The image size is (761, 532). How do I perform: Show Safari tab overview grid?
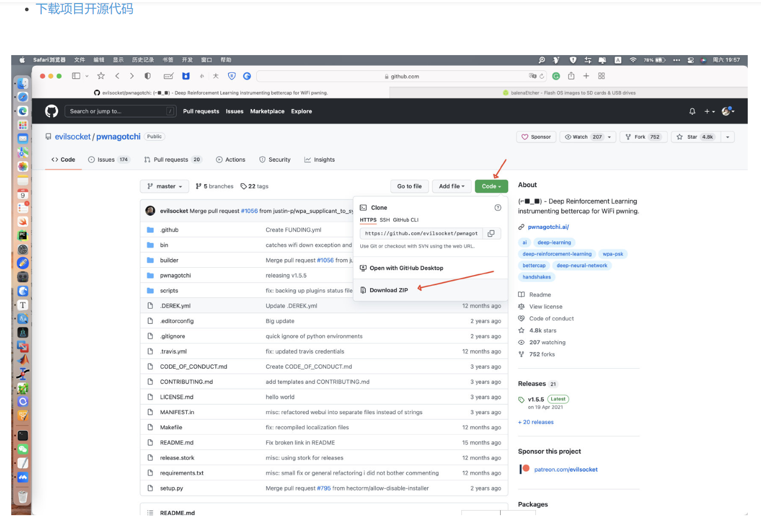click(x=601, y=76)
